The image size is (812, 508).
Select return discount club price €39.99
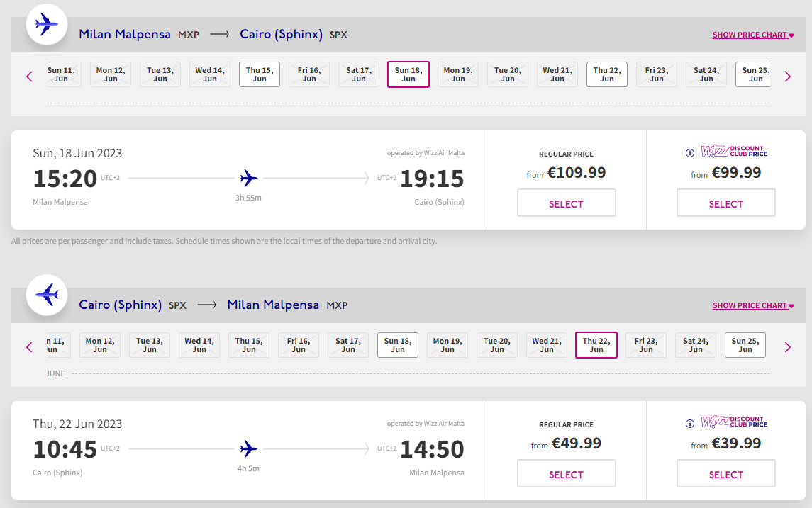pos(726,473)
